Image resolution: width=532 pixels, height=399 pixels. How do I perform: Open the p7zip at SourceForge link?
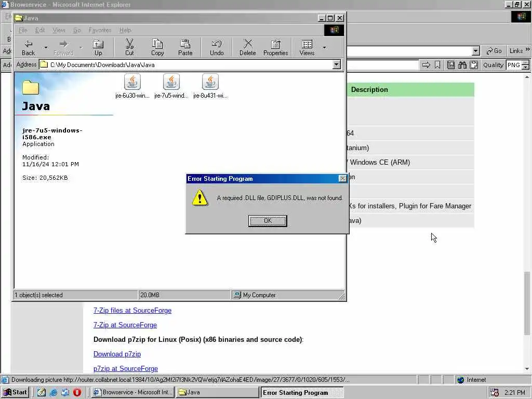pos(126,369)
